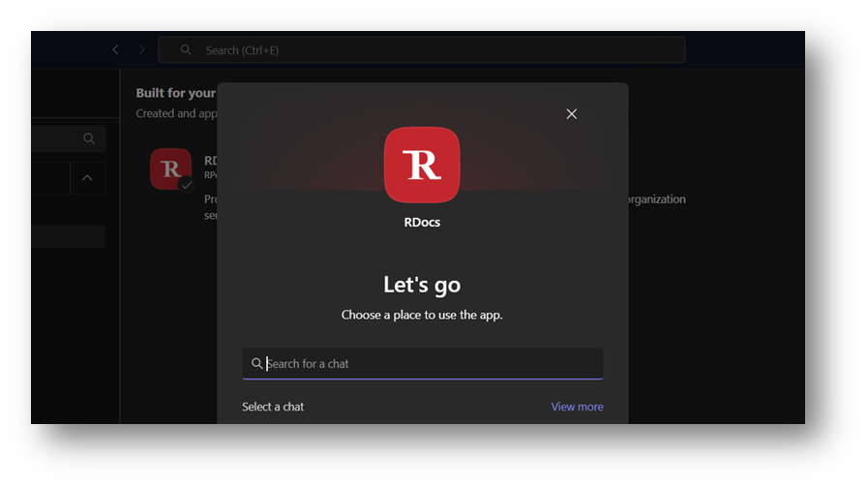Click the checkmark badge on RDocs tile
This screenshot has height=487, width=868.
[x=187, y=185]
